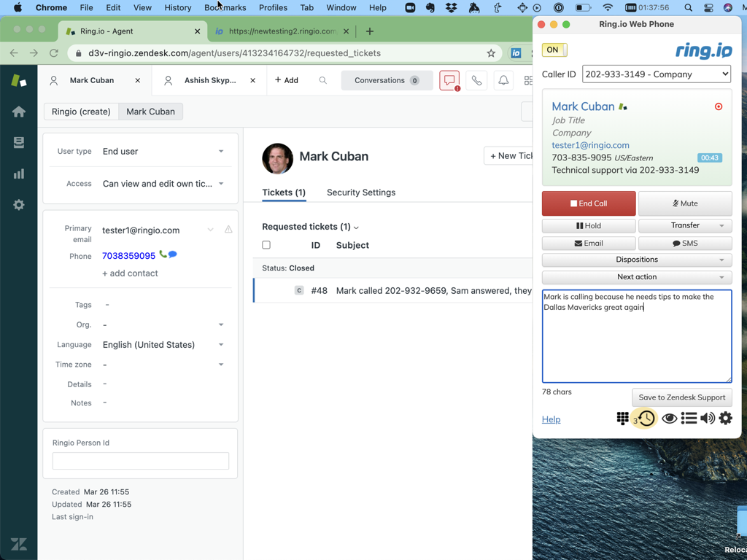The height and width of the screenshot is (560, 747).
Task: Click the call notes text area
Action: tap(636, 343)
